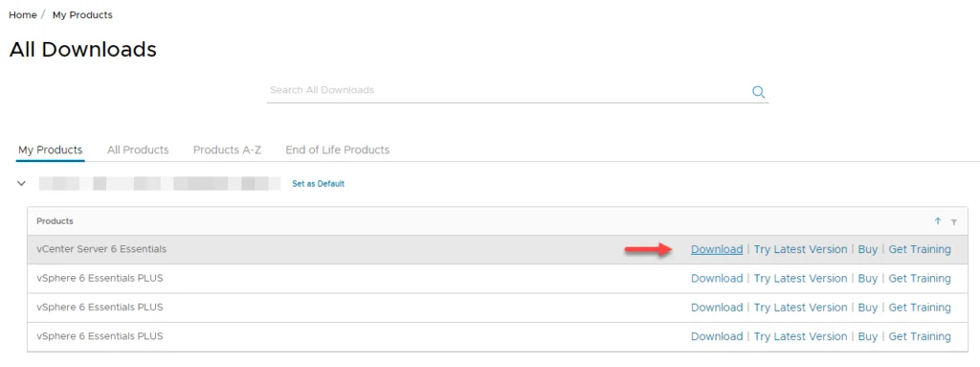The image size is (980, 367).
Task: Click Buy for vCenter Server 6 Essentials
Action: click(x=867, y=249)
